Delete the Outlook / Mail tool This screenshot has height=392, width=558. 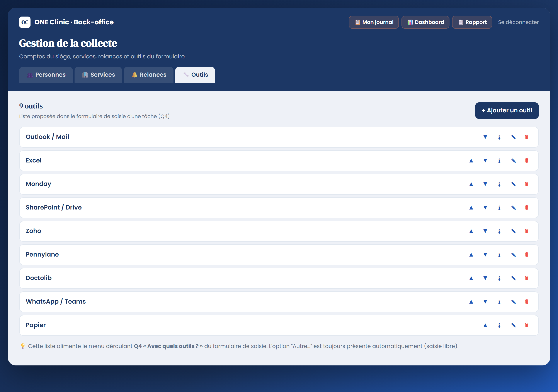pyautogui.click(x=527, y=137)
